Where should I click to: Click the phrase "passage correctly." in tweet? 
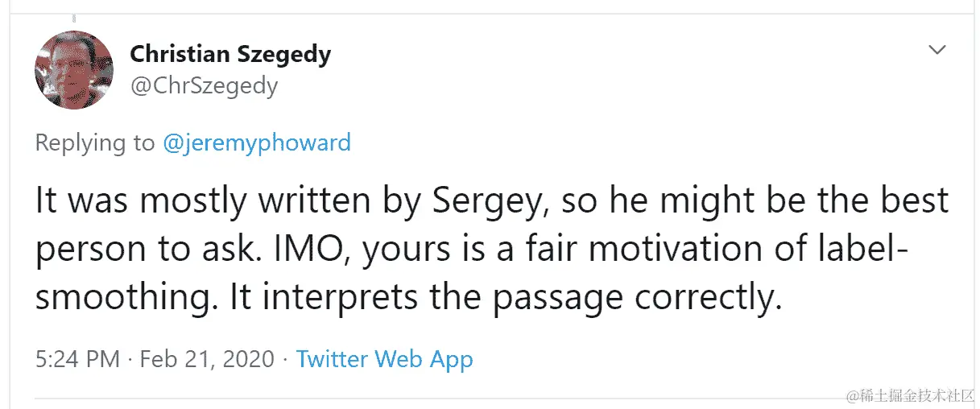pos(638,298)
